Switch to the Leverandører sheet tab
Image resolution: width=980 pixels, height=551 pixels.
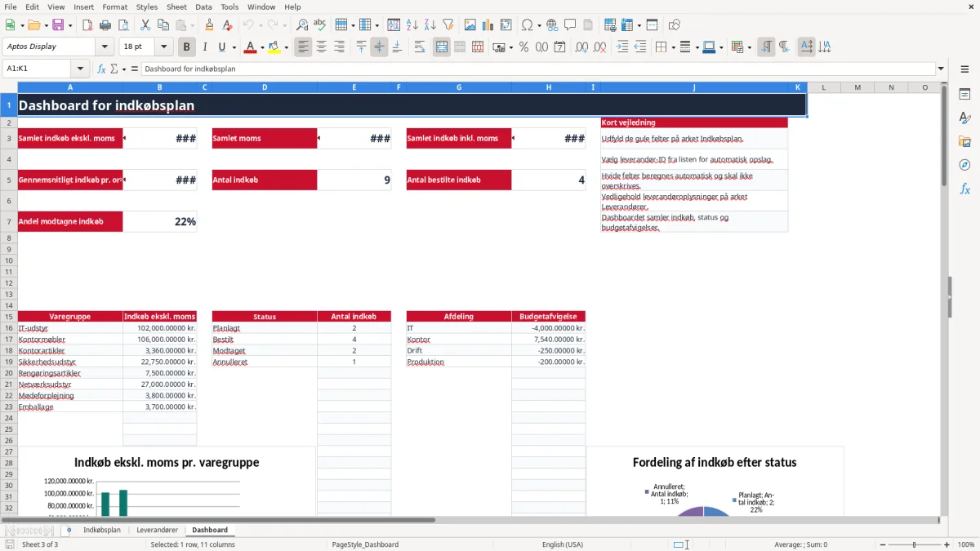pos(157,530)
